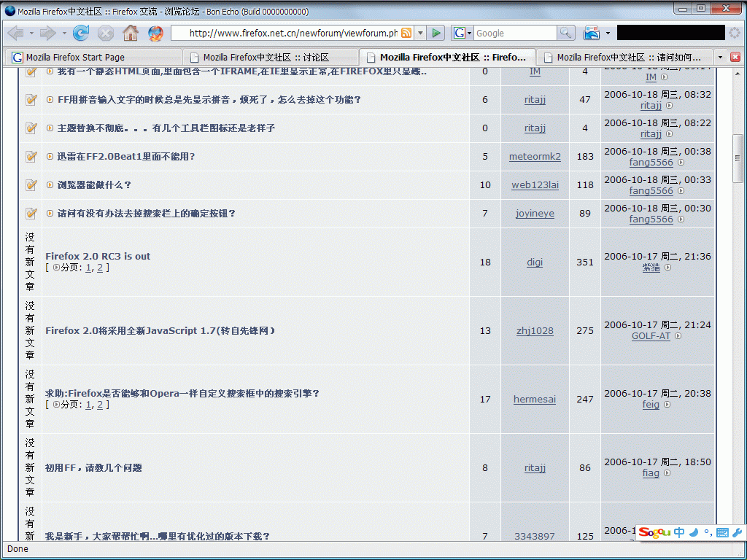Open topic 我是新手，大家帮帮忙啊
This screenshot has height=560, width=747.
[158, 536]
